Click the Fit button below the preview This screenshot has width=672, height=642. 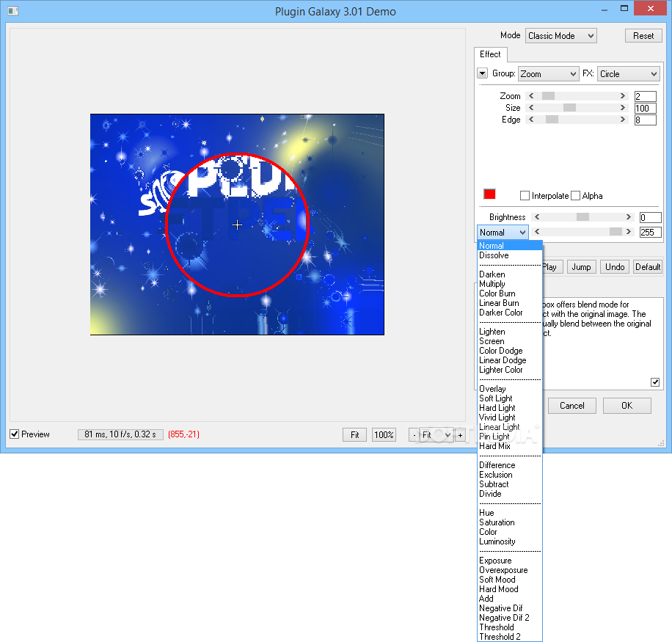click(354, 435)
